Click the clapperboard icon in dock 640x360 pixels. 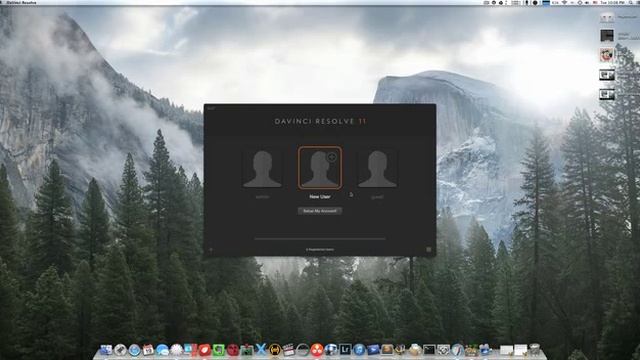click(x=289, y=350)
